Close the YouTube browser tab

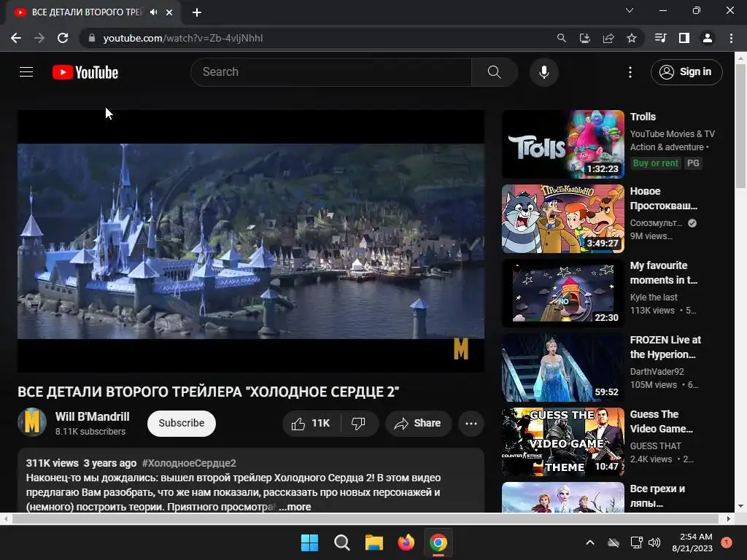(x=169, y=12)
